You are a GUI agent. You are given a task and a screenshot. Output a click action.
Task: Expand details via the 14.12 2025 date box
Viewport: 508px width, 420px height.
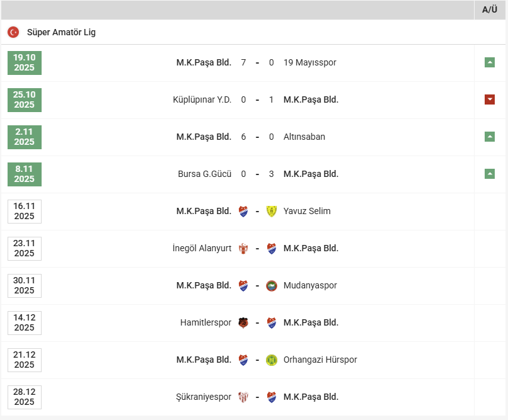[24, 322]
